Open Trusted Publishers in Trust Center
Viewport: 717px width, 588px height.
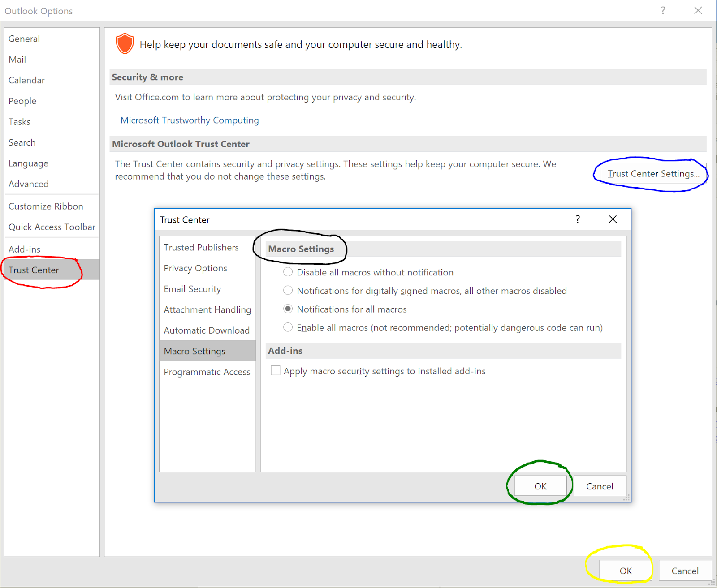point(207,247)
